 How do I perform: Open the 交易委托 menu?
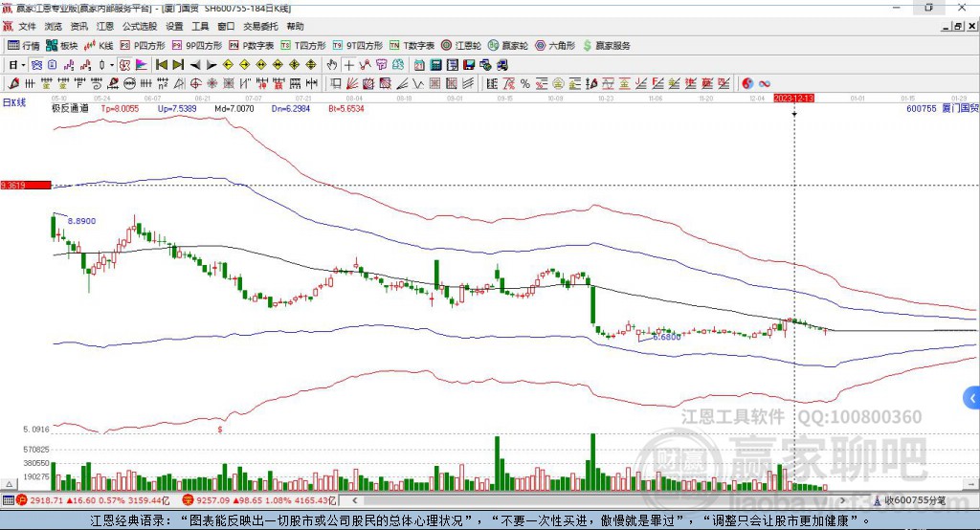259,27
